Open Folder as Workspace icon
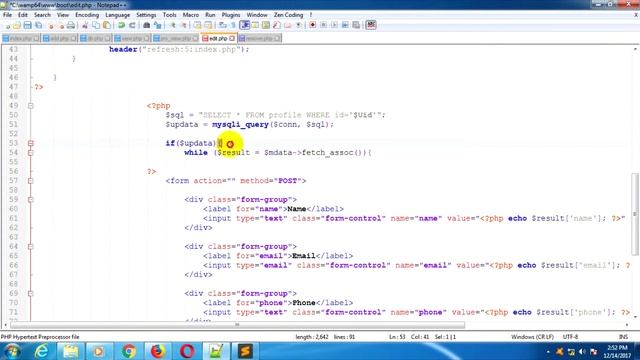 (x=288, y=25)
